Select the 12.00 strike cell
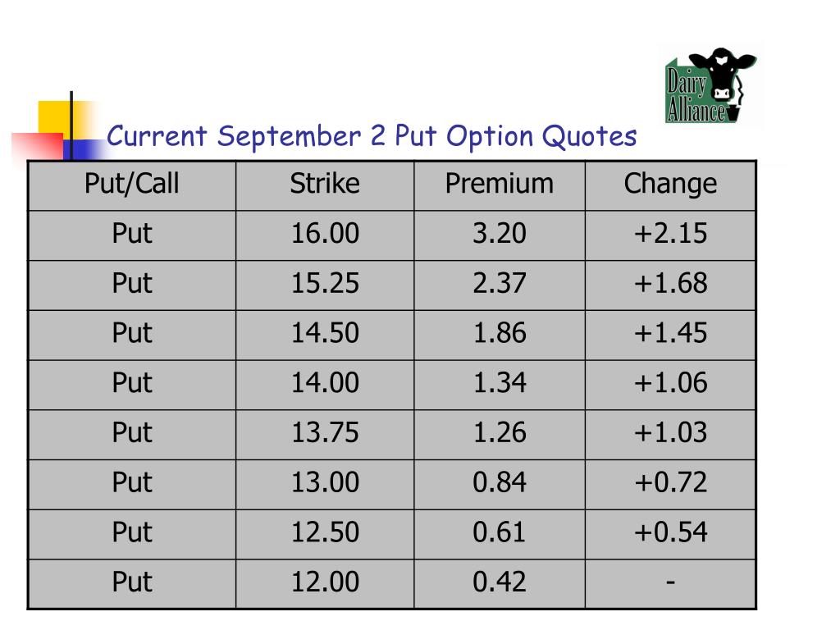 click(325, 582)
